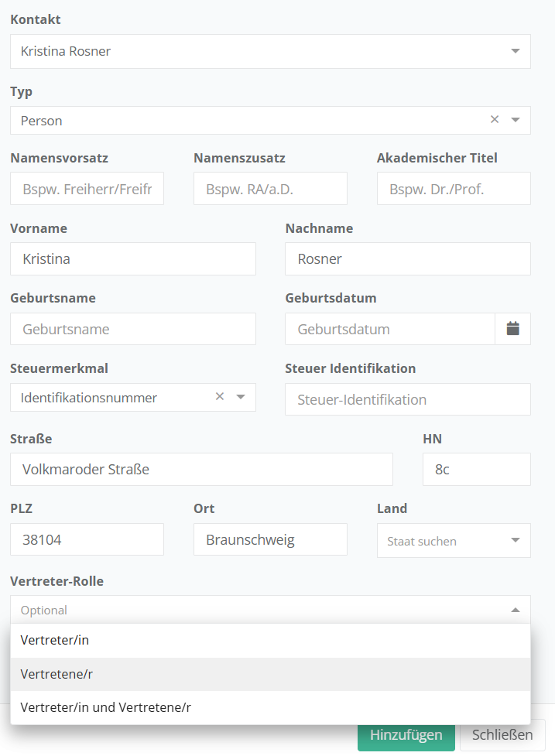Focus the Steuer Identifikation input
555x756 pixels.
[407, 399]
